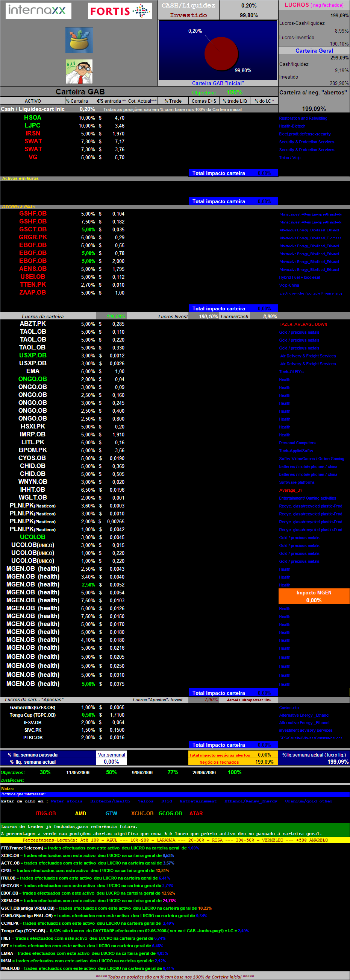Click the Negócios fechados cell
This screenshot has height=980, width=350.
click(219, 762)
